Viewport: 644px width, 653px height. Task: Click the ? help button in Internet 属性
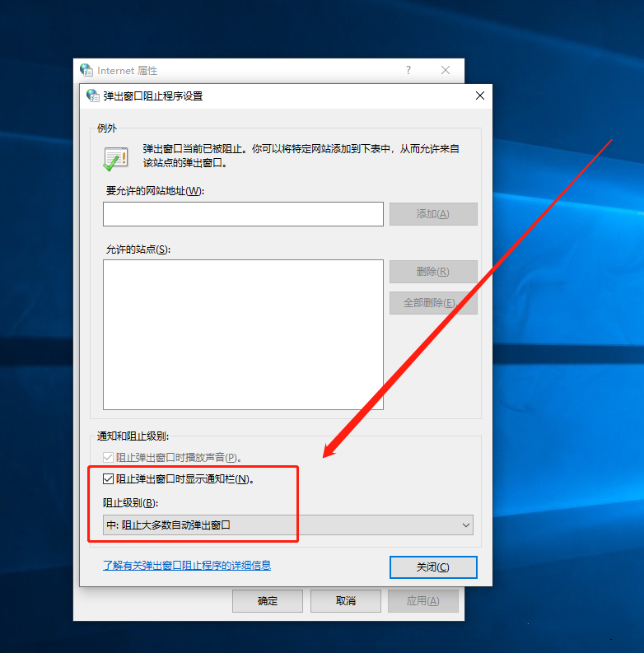[x=408, y=71]
